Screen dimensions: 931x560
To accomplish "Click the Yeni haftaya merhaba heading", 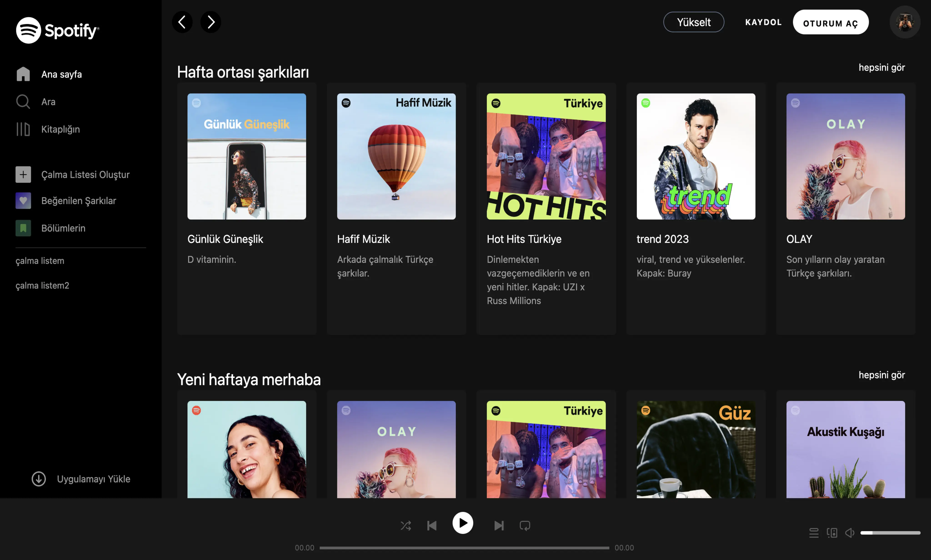I will [249, 380].
